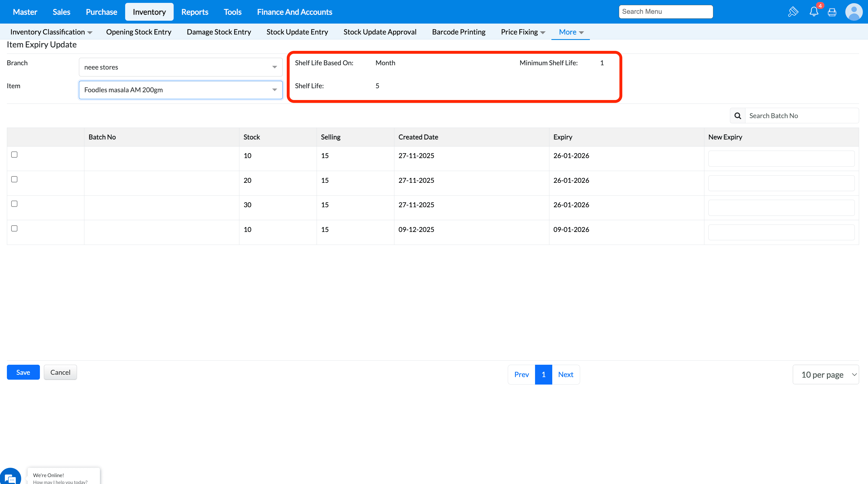Click the Save button
Screen dimensions: 868x484
tap(23, 372)
